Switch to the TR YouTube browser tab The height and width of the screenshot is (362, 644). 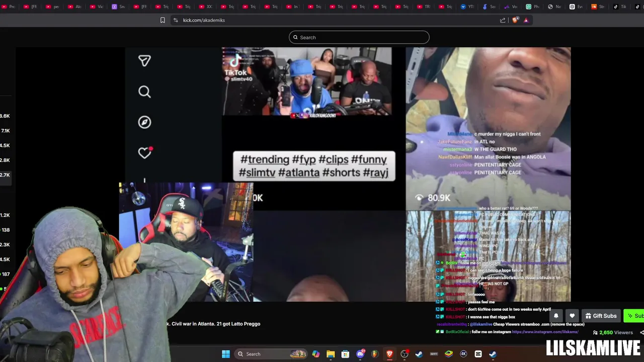(x=424, y=7)
